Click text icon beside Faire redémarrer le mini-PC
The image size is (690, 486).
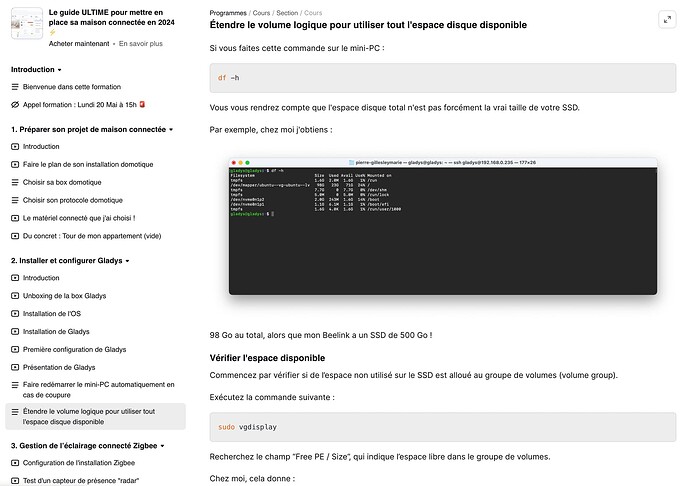pyautogui.click(x=15, y=385)
